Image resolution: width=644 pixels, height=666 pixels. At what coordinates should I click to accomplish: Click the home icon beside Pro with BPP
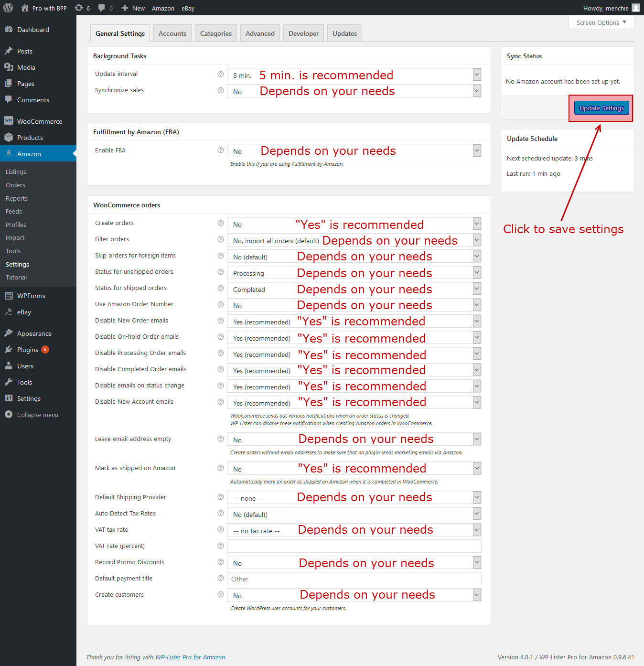click(x=25, y=8)
